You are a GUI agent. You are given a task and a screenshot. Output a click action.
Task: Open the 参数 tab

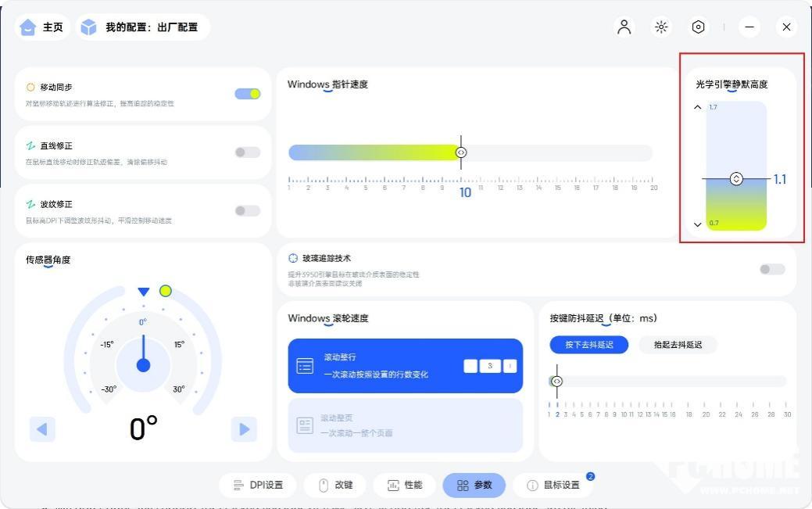(x=474, y=486)
